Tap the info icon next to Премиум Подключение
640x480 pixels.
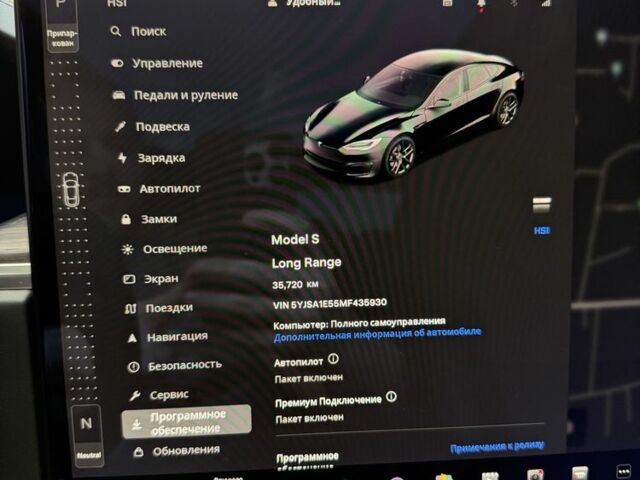[x=391, y=396]
